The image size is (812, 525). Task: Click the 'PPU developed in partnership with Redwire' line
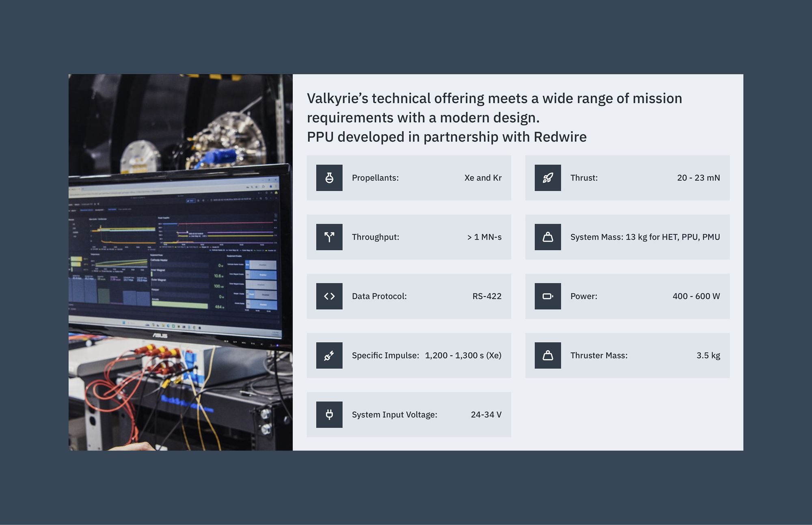pos(447,137)
